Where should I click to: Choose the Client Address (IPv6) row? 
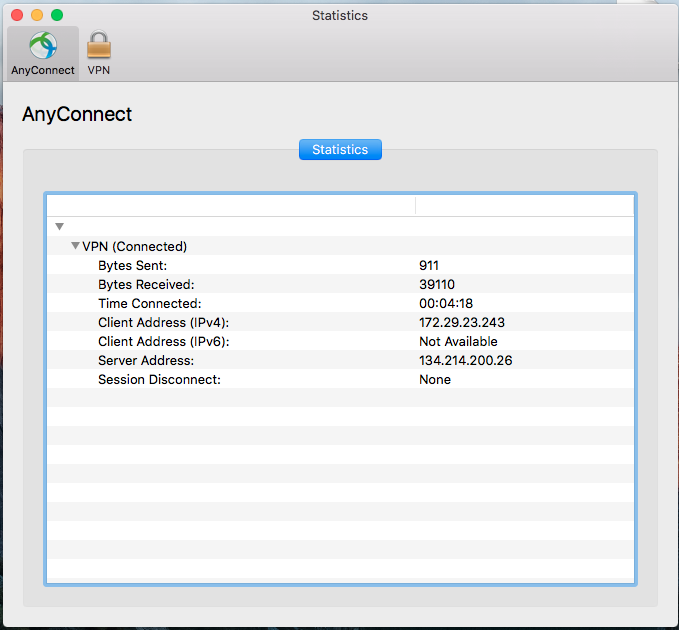pyautogui.click(x=170, y=341)
